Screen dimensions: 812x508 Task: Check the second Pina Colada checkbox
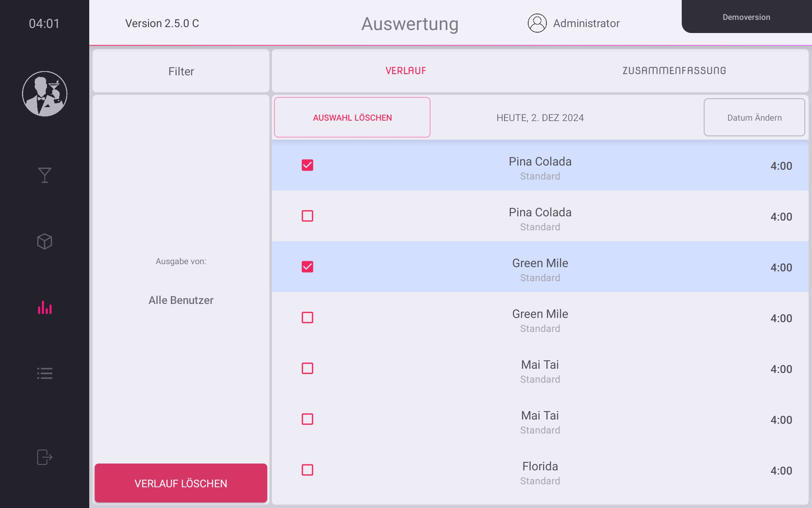coord(307,216)
